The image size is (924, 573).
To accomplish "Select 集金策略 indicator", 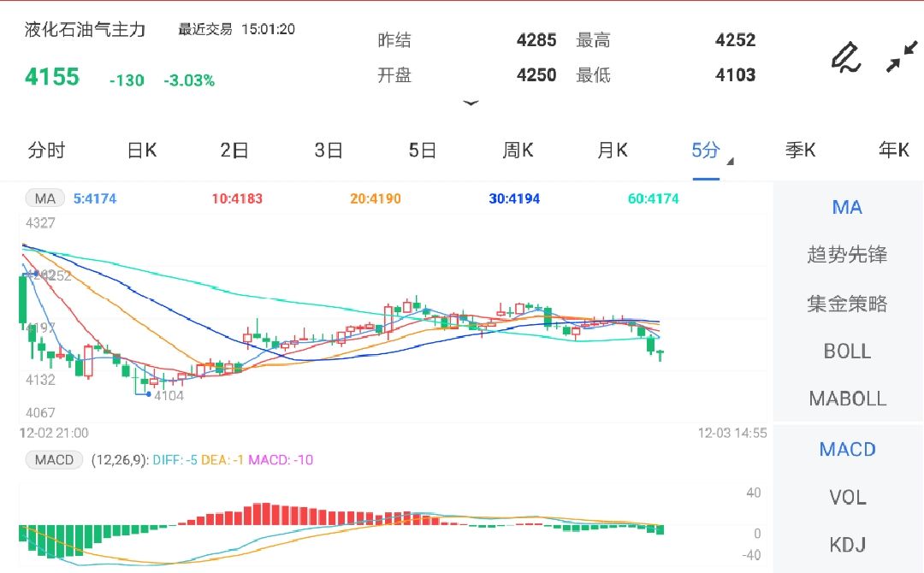I will pyautogui.click(x=847, y=304).
